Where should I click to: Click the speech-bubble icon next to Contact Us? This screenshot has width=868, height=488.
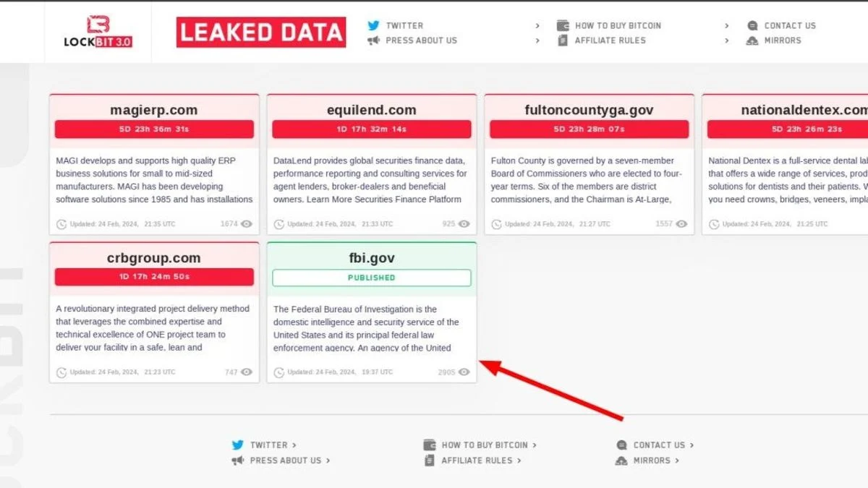click(x=752, y=25)
